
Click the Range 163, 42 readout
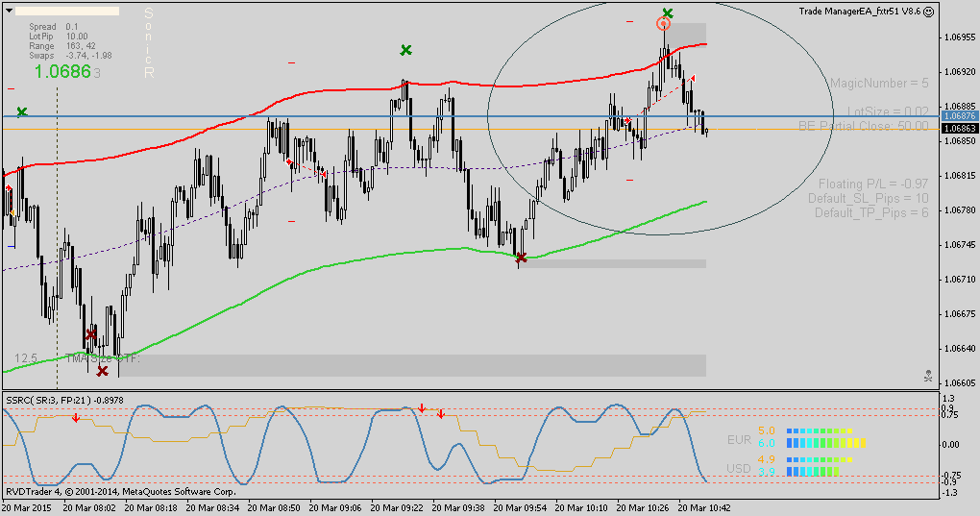click(61, 45)
